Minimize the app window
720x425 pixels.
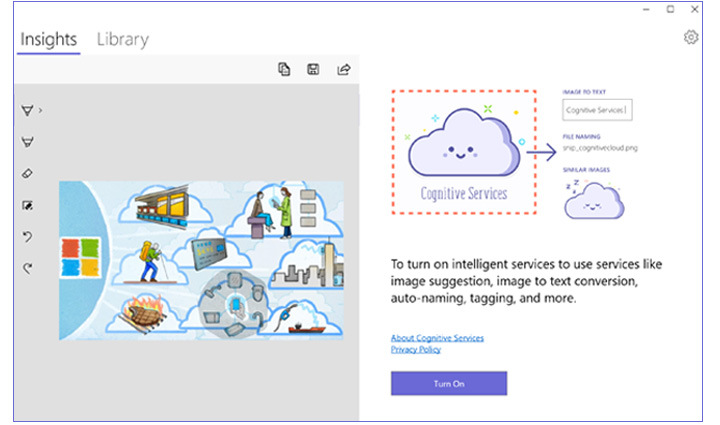[646, 9]
